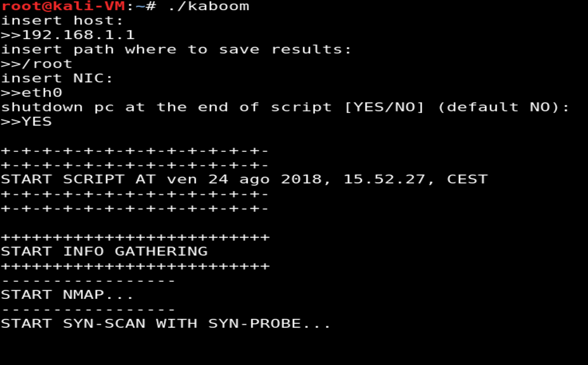
Task: Click the ./kaboom command
Action: (x=208, y=6)
